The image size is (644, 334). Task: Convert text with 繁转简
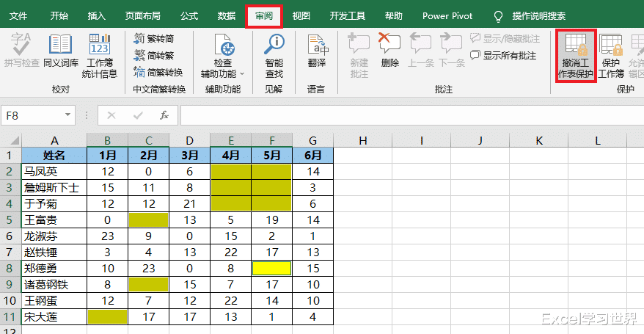(154, 39)
